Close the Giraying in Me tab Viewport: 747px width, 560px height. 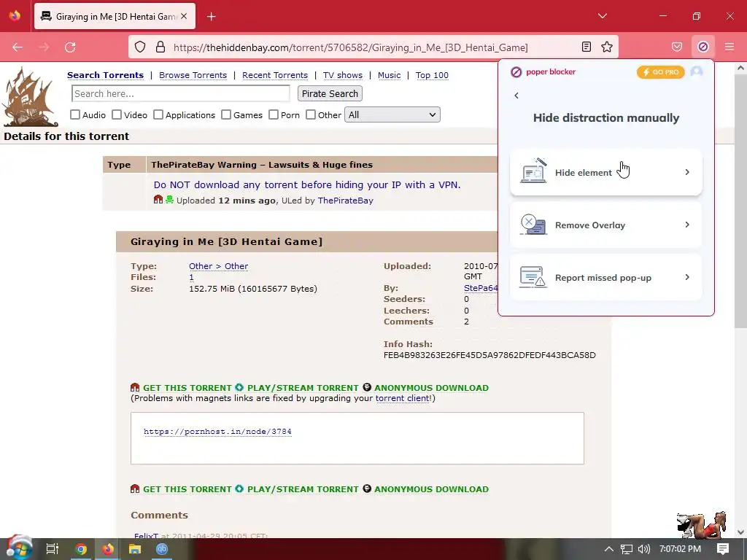[184, 16]
